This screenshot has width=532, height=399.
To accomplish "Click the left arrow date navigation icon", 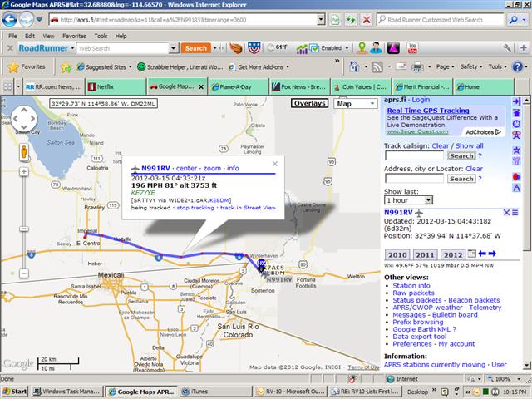I will (482, 254).
